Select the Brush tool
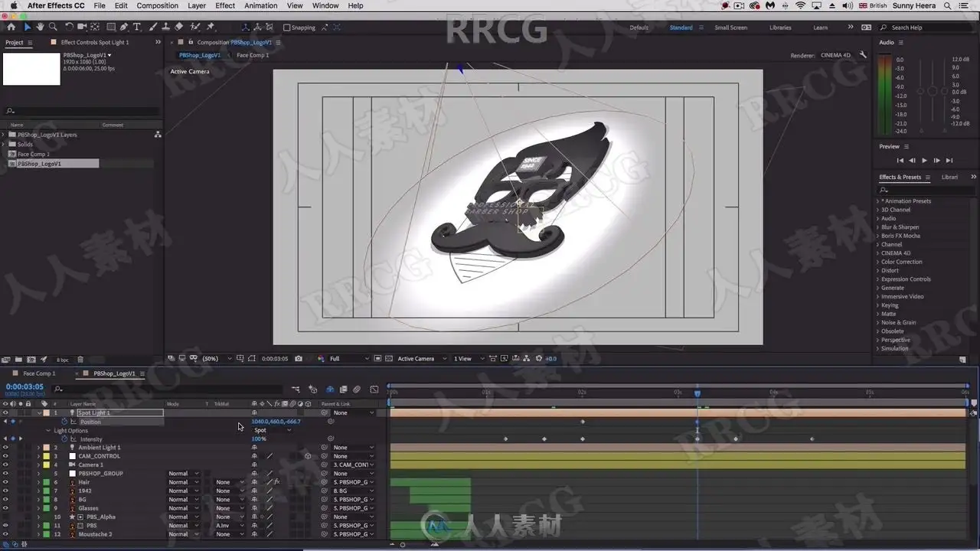The height and width of the screenshot is (551, 980). click(x=153, y=28)
